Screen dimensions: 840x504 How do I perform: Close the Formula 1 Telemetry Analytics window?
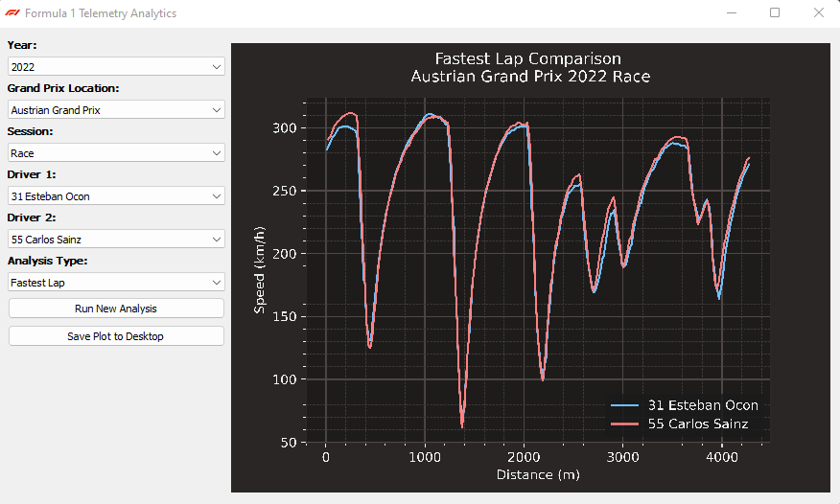tap(818, 13)
